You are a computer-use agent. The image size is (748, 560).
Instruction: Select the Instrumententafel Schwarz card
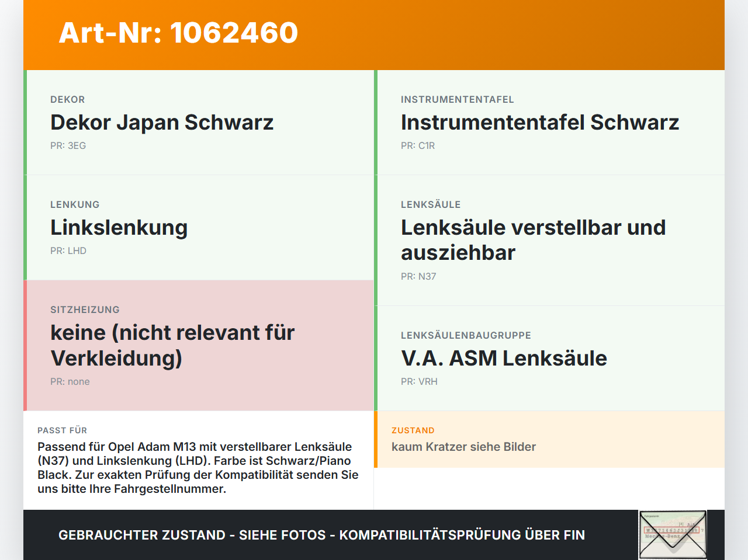point(549,123)
